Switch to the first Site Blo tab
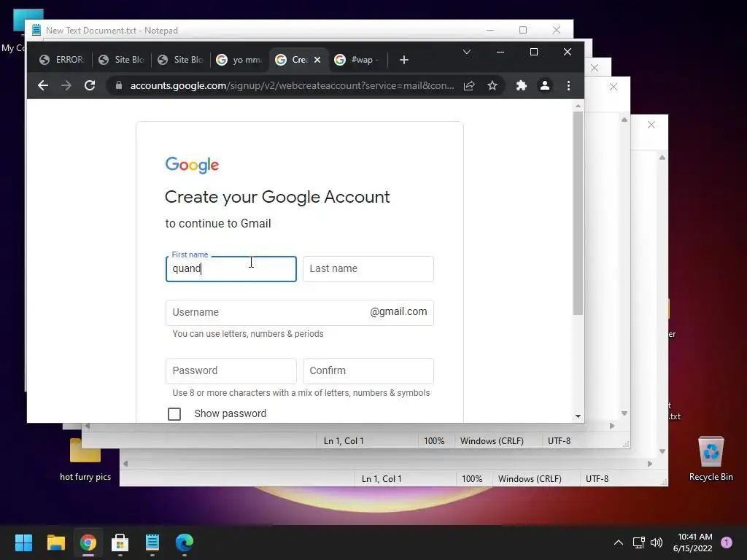Screen dimensions: 747x560 coord(122,60)
